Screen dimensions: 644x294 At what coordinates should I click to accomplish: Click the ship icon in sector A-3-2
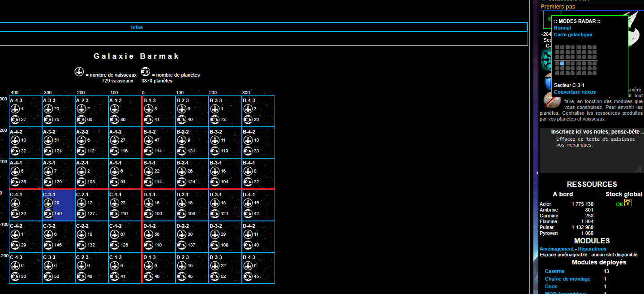point(48,140)
